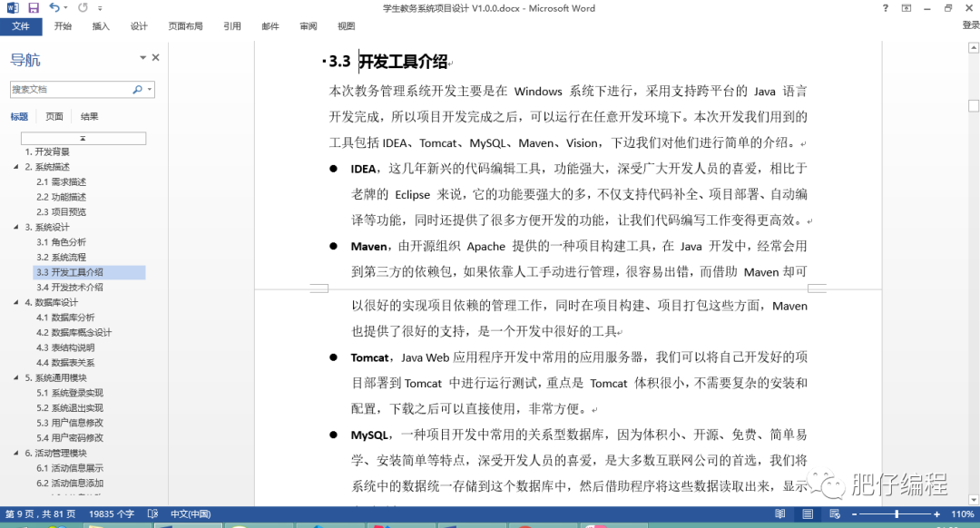The image size is (980, 528).
Task: Switch to the 设计 ribbon tab
Action: click(x=139, y=26)
